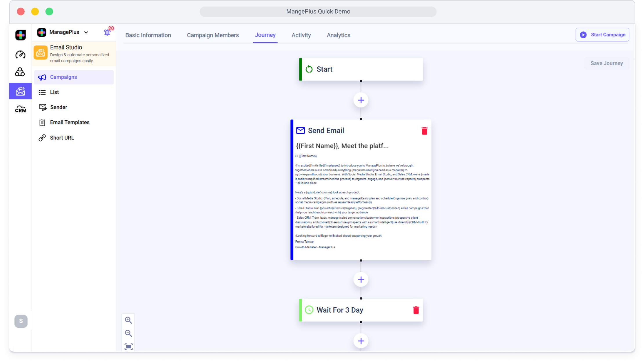Open the CRM icon in left rail
Viewport: 644px width, 363px height.
pyautogui.click(x=20, y=109)
